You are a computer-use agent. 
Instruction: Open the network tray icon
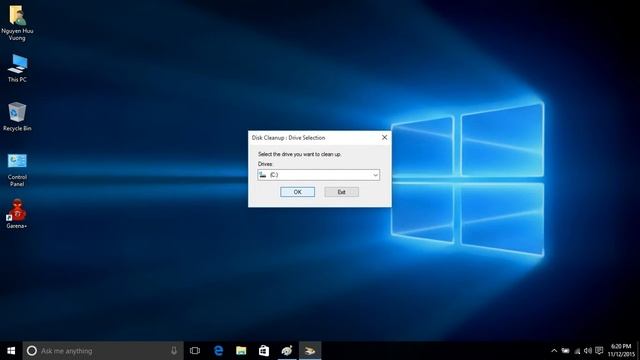577,351
